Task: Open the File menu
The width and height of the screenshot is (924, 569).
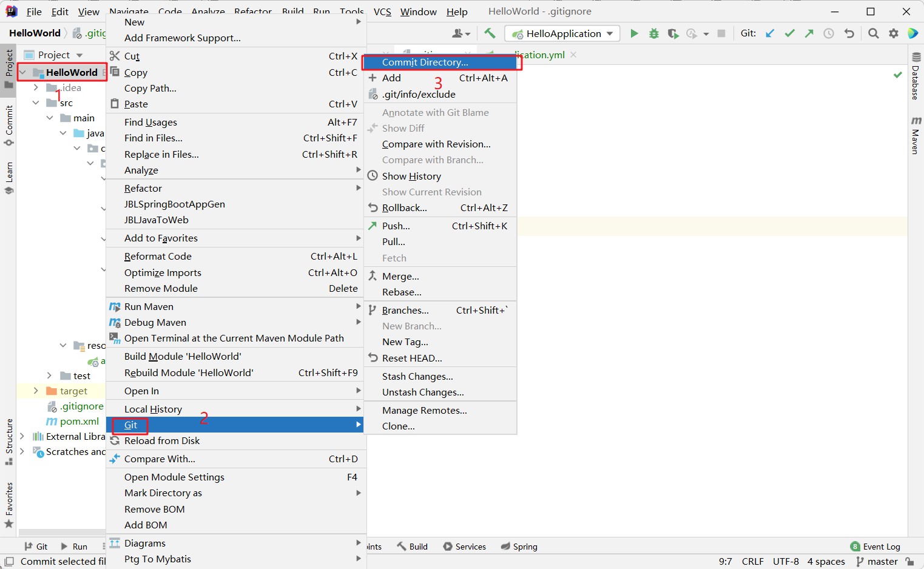Action: point(34,12)
